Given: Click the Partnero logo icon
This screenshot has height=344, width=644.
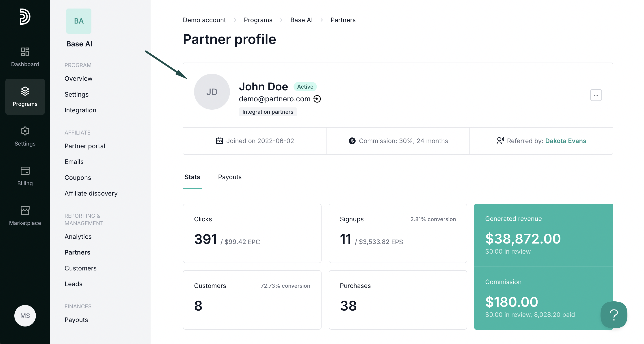Looking at the screenshot, I should click(x=25, y=17).
